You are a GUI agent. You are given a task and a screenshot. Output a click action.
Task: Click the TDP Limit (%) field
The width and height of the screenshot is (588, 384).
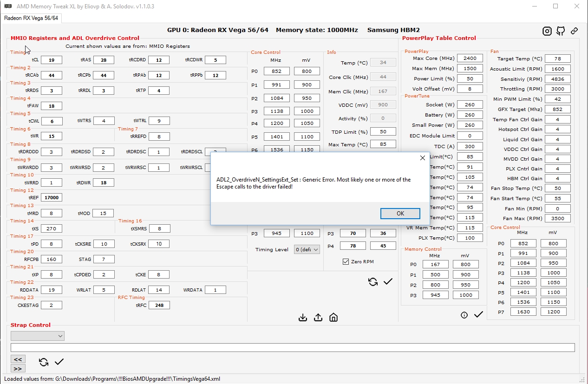(x=383, y=132)
